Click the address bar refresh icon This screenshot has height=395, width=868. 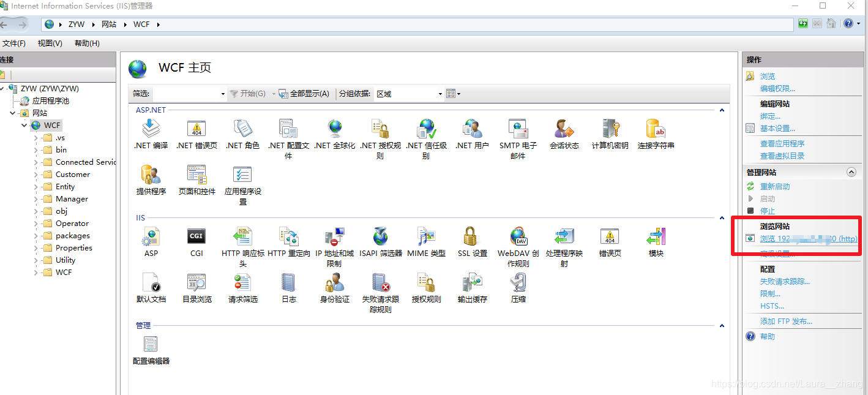tap(803, 24)
